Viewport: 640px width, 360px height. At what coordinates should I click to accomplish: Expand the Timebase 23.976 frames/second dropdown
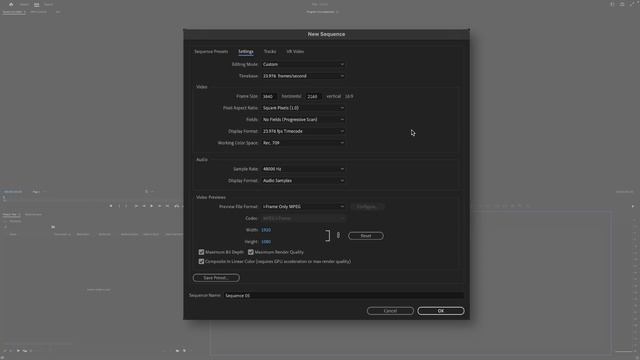pyautogui.click(x=303, y=76)
